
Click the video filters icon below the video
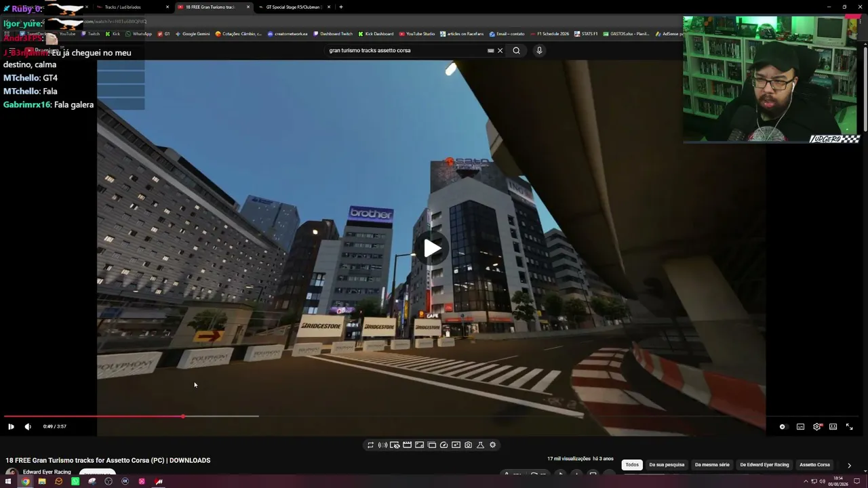pyautogui.click(x=456, y=445)
